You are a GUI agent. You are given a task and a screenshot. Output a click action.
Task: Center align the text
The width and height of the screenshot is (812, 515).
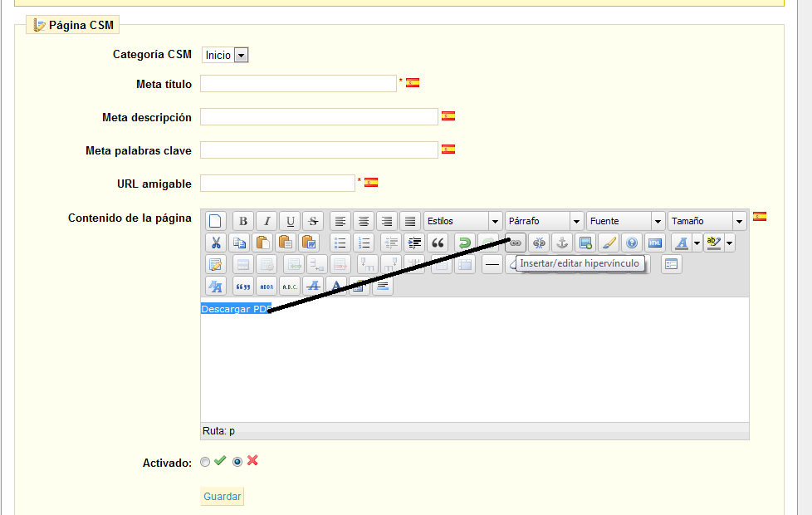click(363, 221)
